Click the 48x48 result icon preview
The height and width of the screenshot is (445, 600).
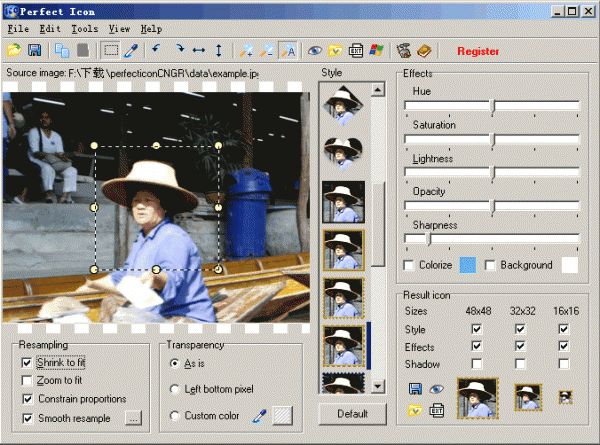478,398
